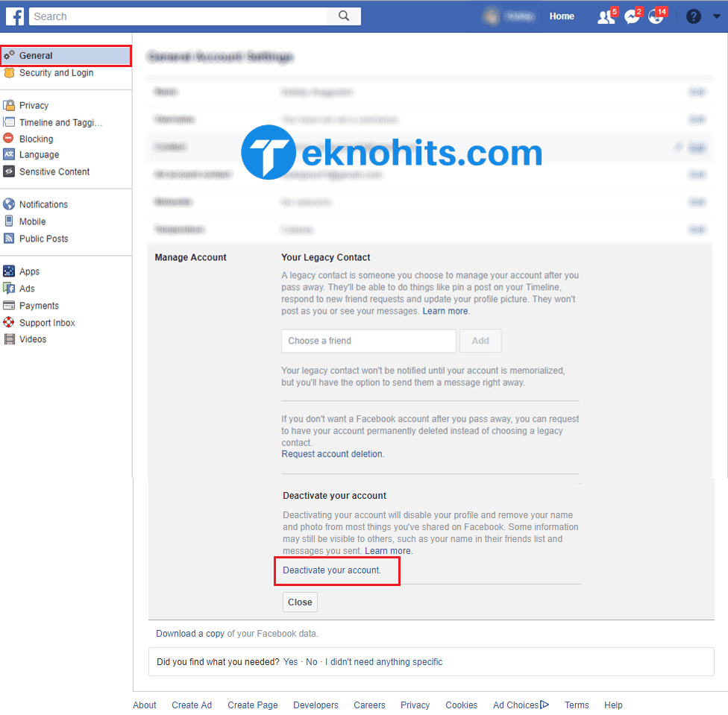Open the Help question mark icon
Image resolution: width=728 pixels, height=715 pixels.
point(693,16)
